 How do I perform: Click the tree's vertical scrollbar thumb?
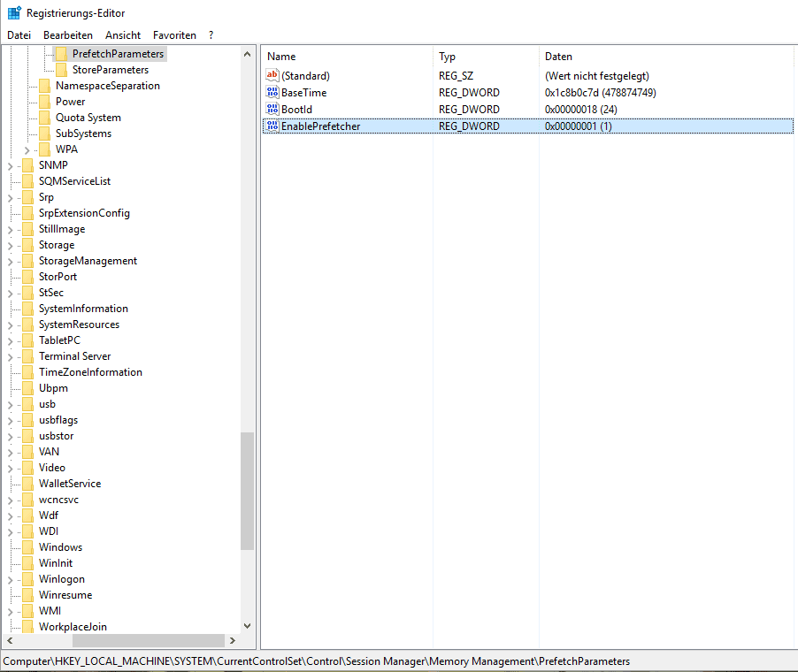coord(248,491)
